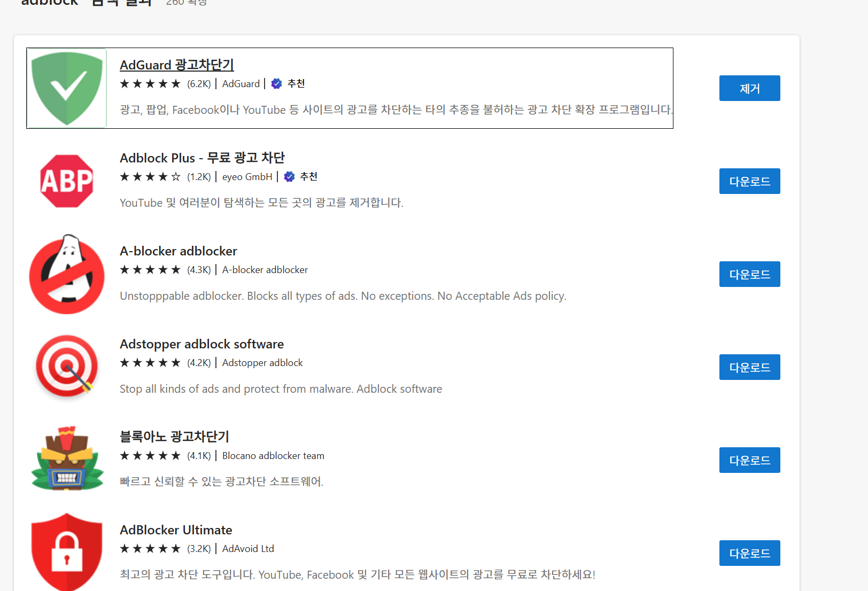
Task: Open the 블록아노 광고차단기 extension title
Action: pos(174,437)
